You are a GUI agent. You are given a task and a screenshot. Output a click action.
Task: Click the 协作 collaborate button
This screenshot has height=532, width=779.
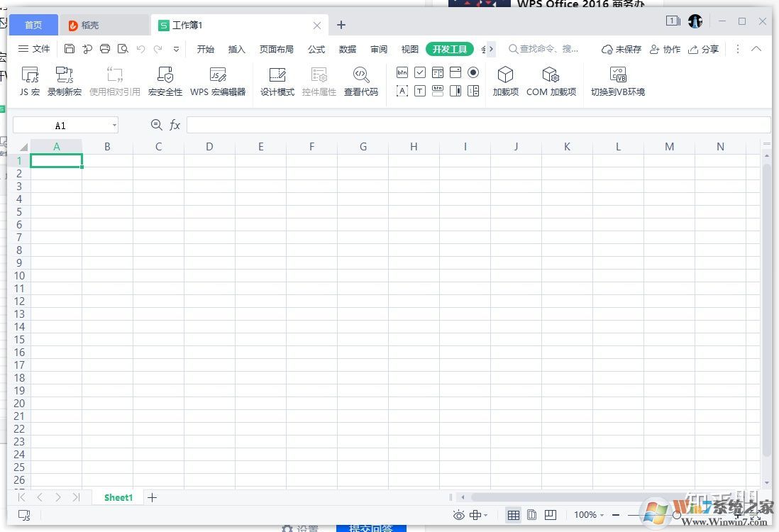[665, 49]
